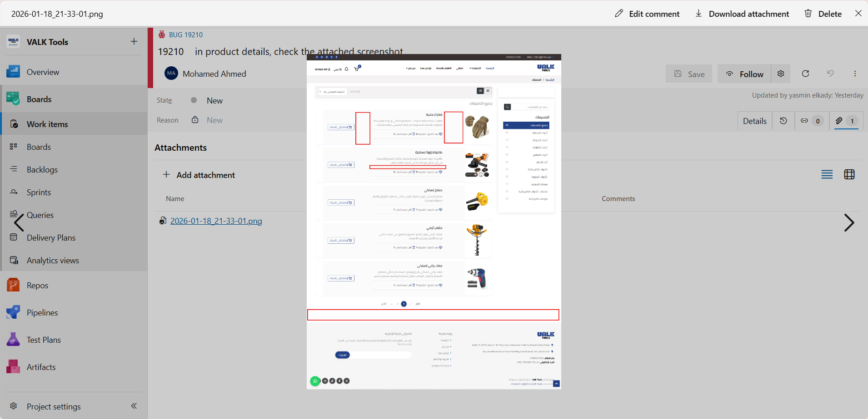Go to the previous attachment arrow
Screen dimensions: 868x419
pos(19,223)
